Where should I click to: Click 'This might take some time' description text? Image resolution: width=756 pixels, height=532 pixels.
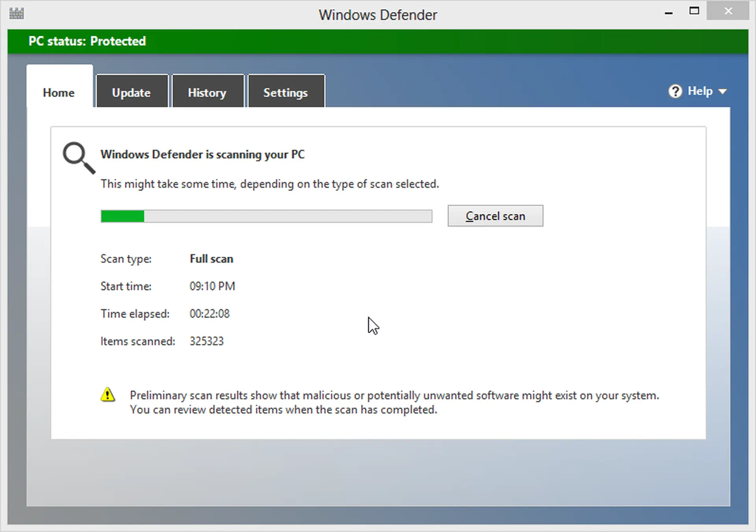(x=270, y=184)
